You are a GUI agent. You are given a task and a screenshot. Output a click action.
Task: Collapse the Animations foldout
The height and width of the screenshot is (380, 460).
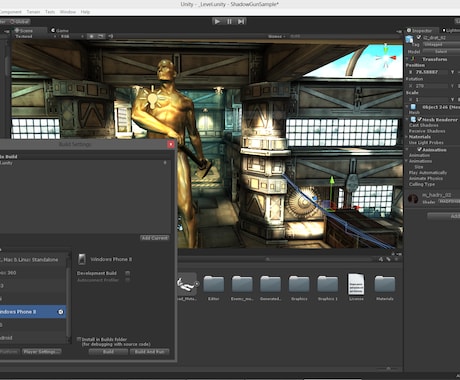point(407,161)
